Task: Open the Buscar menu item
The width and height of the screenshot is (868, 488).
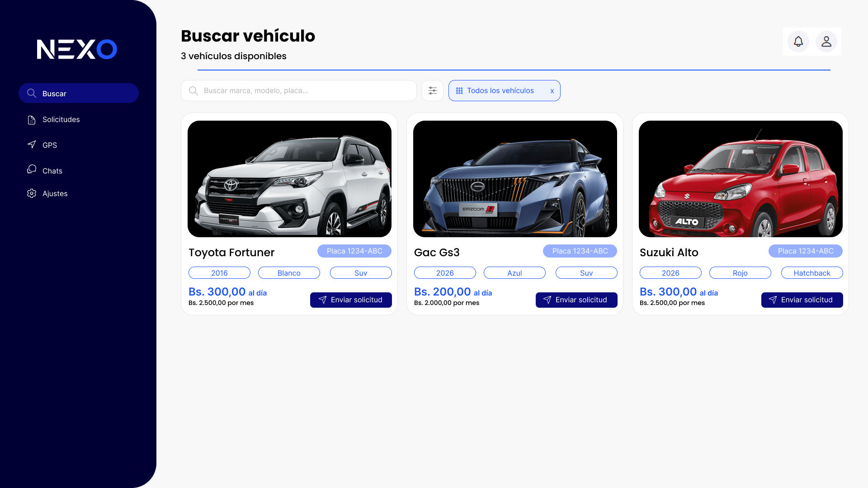Action: click(x=79, y=93)
